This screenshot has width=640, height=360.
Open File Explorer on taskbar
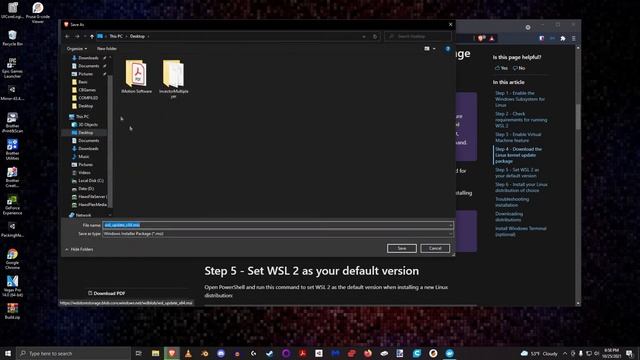pos(156,353)
